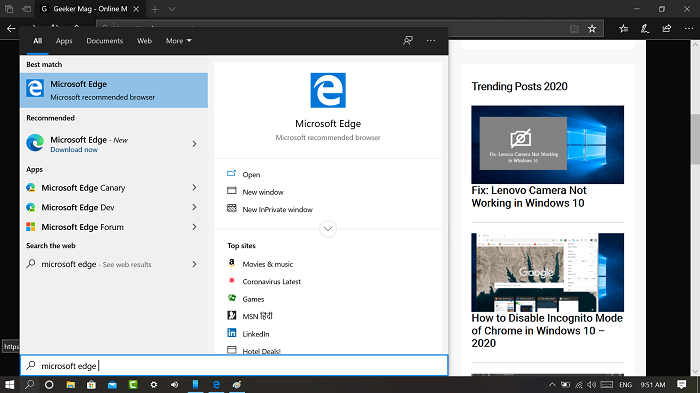This screenshot has height=393, width=700.
Task: Switch to the All search tab
Action: (38, 41)
